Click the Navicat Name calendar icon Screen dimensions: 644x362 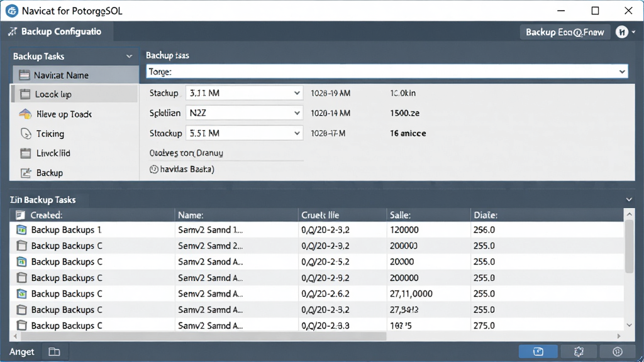tap(25, 75)
